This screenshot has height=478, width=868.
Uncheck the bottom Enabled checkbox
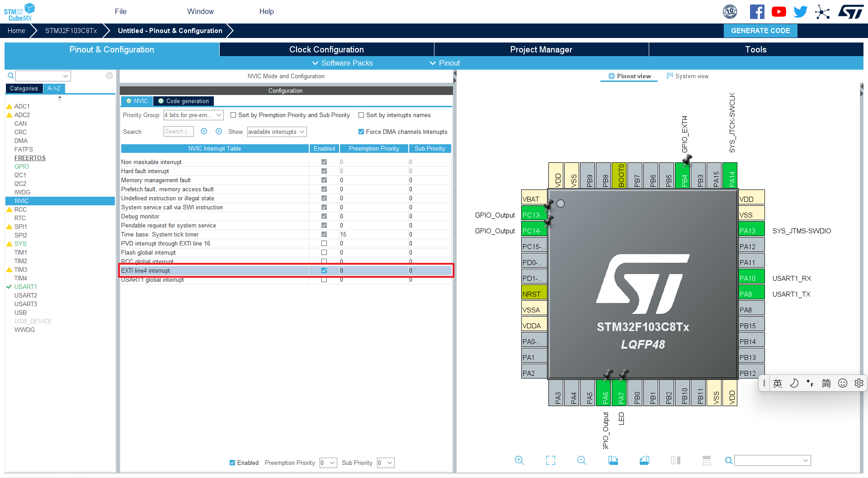pyautogui.click(x=232, y=463)
